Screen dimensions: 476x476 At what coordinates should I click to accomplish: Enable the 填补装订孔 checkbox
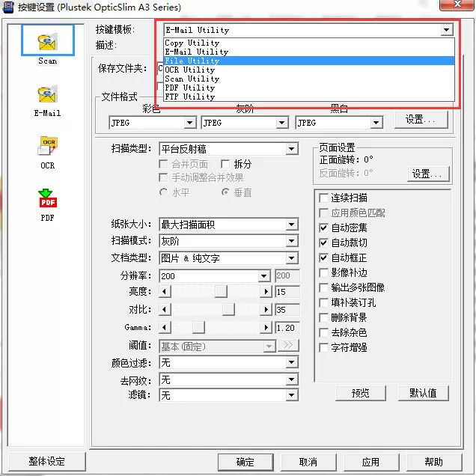click(x=323, y=302)
